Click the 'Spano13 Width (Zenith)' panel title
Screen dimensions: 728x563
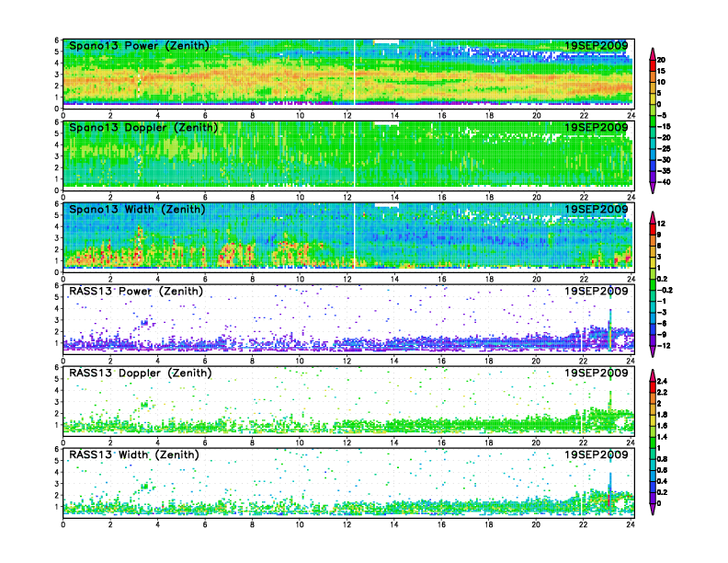click(x=137, y=210)
